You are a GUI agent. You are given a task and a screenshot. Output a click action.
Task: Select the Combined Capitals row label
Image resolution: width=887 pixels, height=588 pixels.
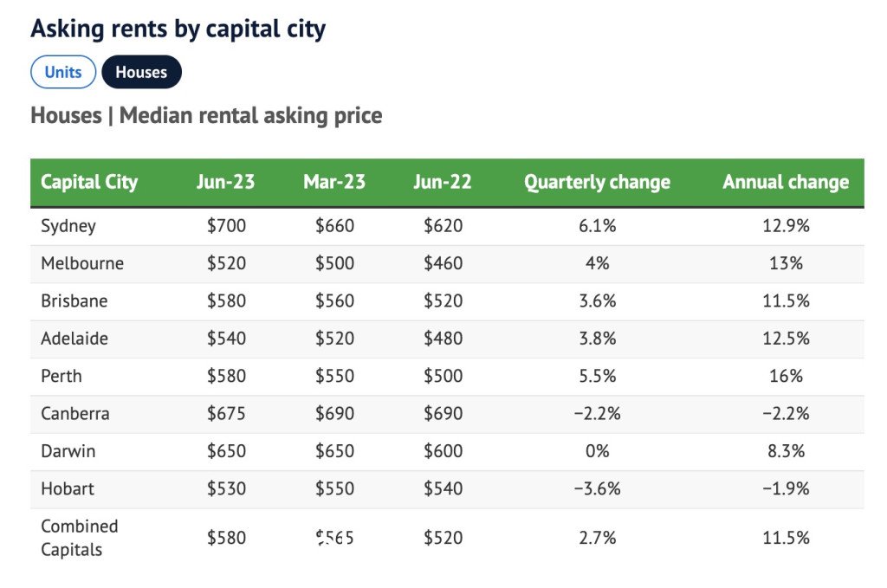point(80,538)
